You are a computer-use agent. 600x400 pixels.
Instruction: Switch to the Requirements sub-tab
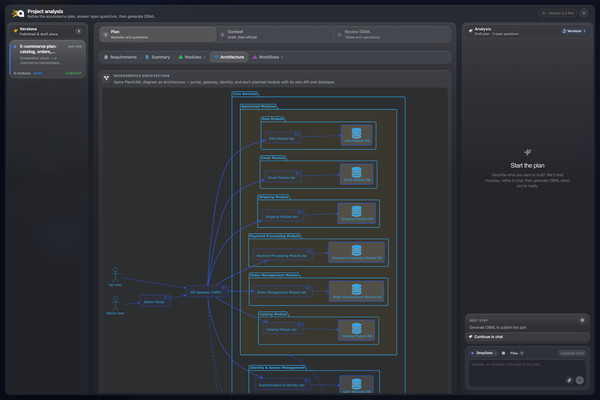(120, 57)
